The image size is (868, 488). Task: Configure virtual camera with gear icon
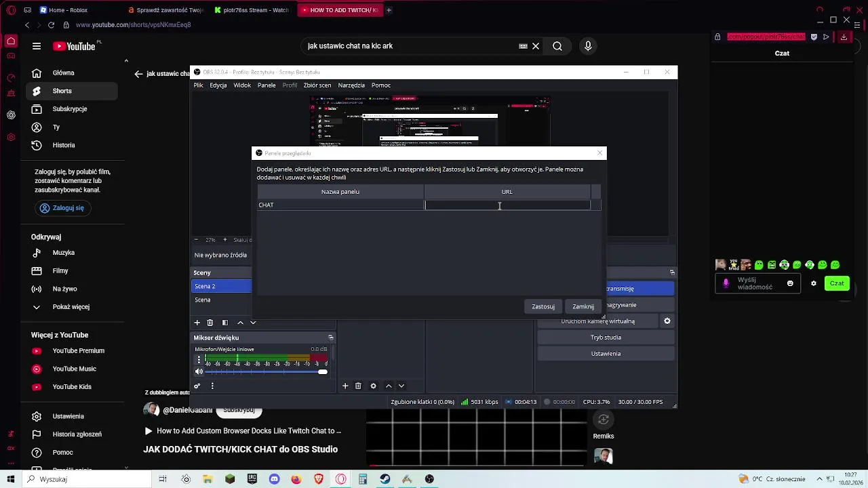pos(667,321)
